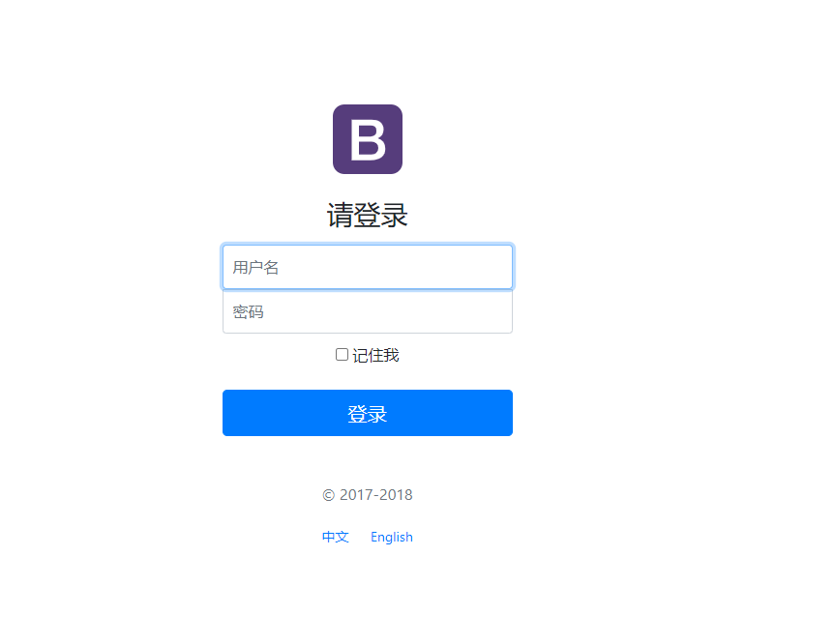This screenshot has width=835, height=644.
Task: Click the © 2017-2018 copyright text
Action: [x=368, y=495]
